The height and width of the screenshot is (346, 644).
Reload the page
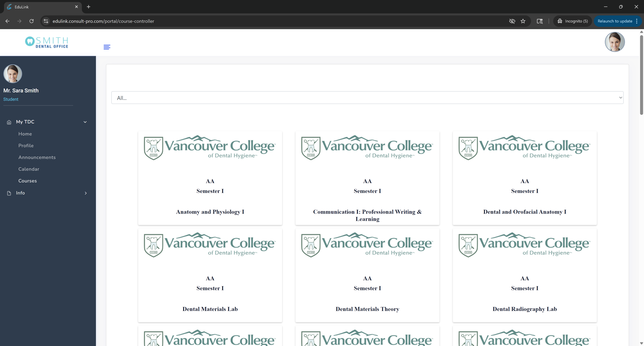32,21
